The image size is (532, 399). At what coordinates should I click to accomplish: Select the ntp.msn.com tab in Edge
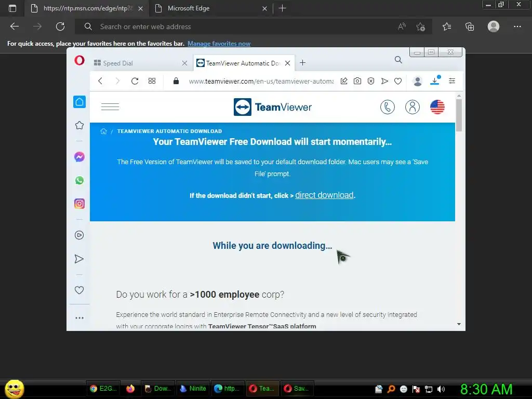click(87, 8)
